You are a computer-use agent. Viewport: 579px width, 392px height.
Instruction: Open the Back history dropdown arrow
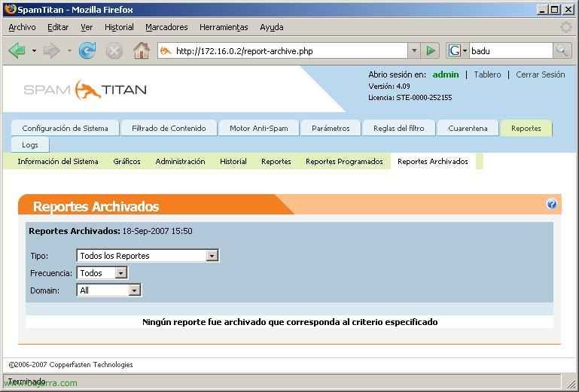point(34,50)
